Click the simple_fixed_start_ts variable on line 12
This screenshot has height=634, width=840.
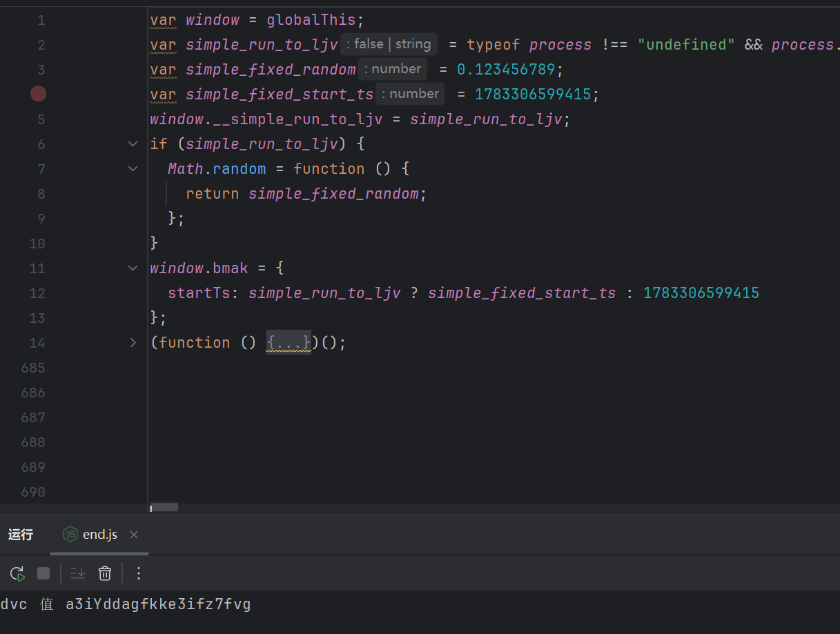tap(522, 293)
